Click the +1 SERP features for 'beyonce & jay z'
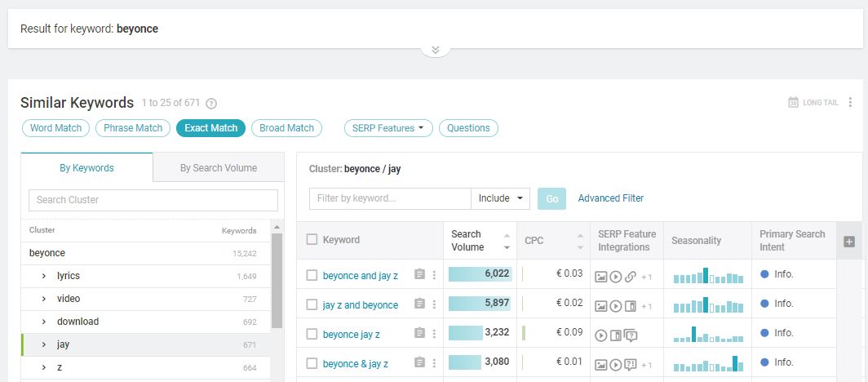The height and width of the screenshot is (382, 868). [x=647, y=366]
